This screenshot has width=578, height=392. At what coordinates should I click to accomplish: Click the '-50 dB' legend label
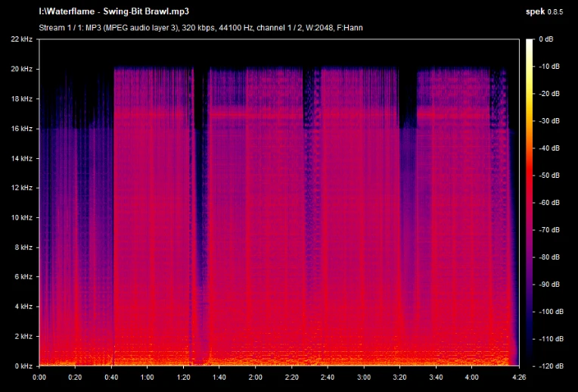[548, 176]
